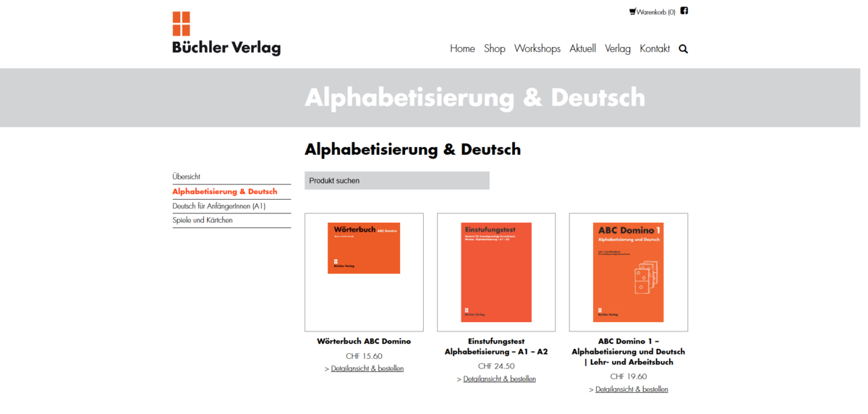
Task: Click the Büchler Verlag logo
Action: pyautogui.click(x=226, y=34)
